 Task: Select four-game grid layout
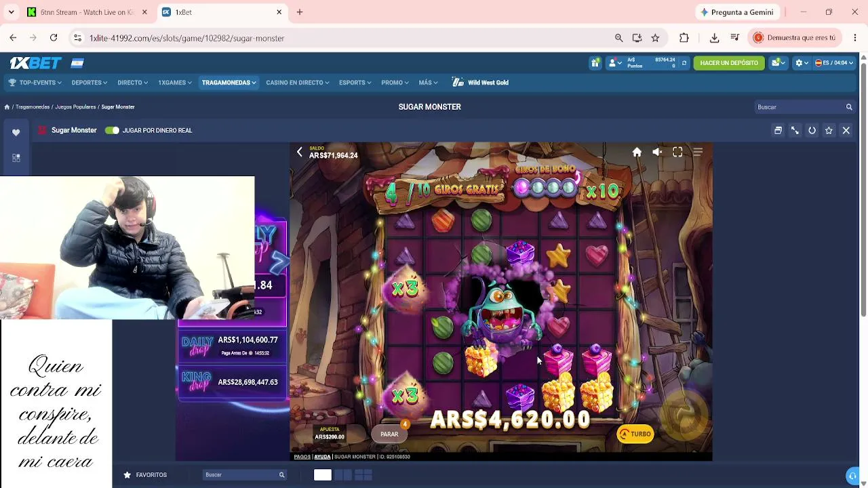pyautogui.click(x=363, y=475)
